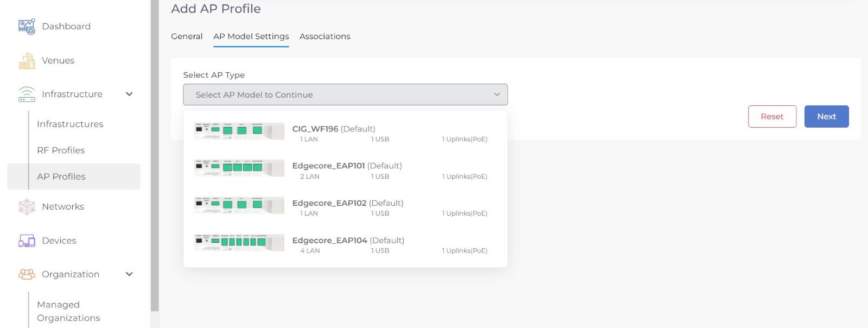This screenshot has width=868, height=328.
Task: Click the Next button
Action: click(826, 116)
